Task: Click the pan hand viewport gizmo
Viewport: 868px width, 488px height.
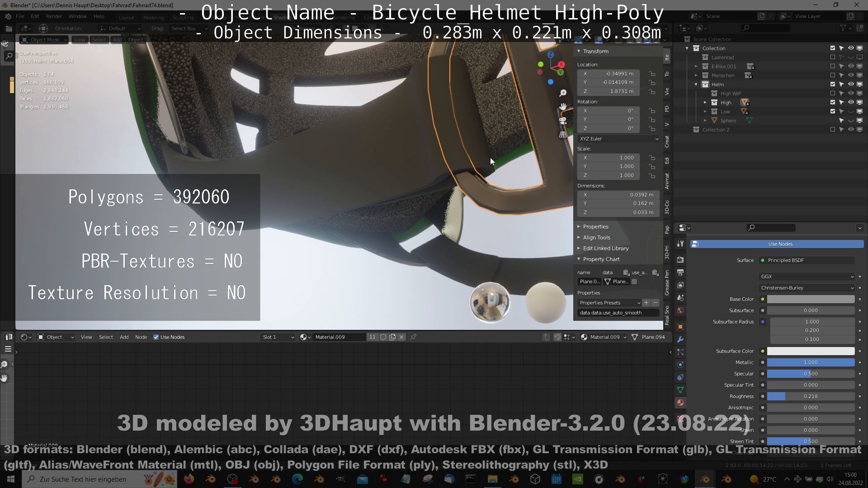Action: (563, 107)
